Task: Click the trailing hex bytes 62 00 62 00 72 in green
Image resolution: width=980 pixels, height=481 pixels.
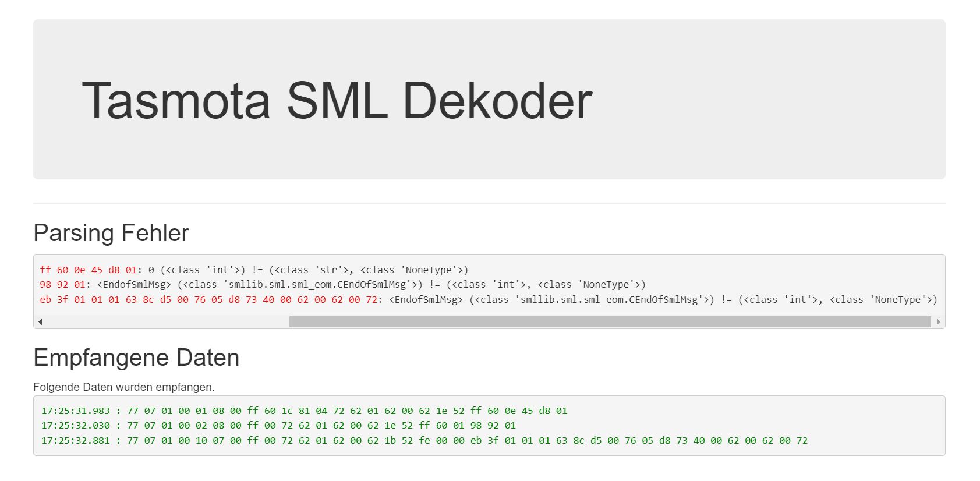Action: point(767,441)
